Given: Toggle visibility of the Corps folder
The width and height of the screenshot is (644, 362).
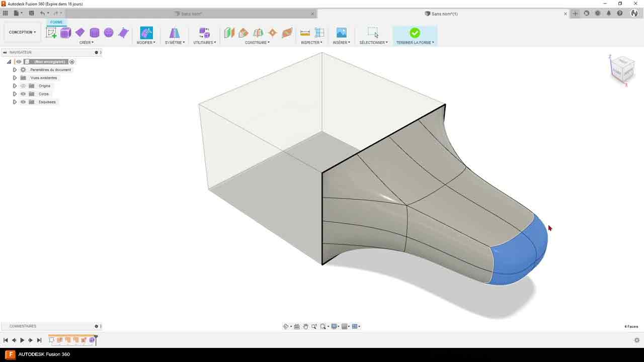Looking at the screenshot, I should point(23,94).
